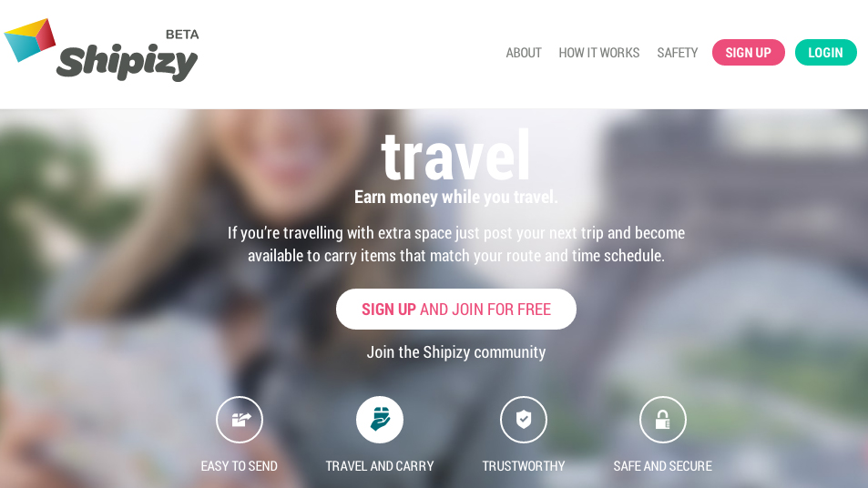Image resolution: width=868 pixels, height=488 pixels.
Task: Click the large travel headline
Action: click(x=455, y=155)
